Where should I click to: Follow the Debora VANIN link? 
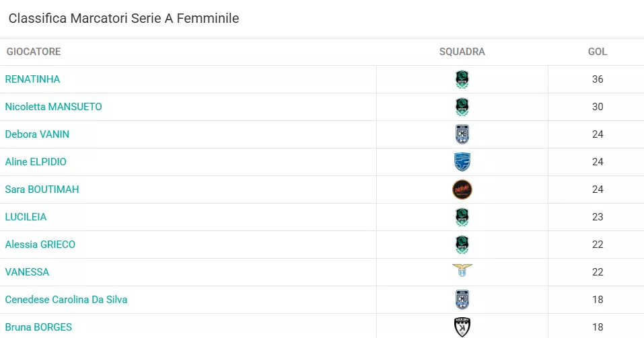pyautogui.click(x=37, y=134)
